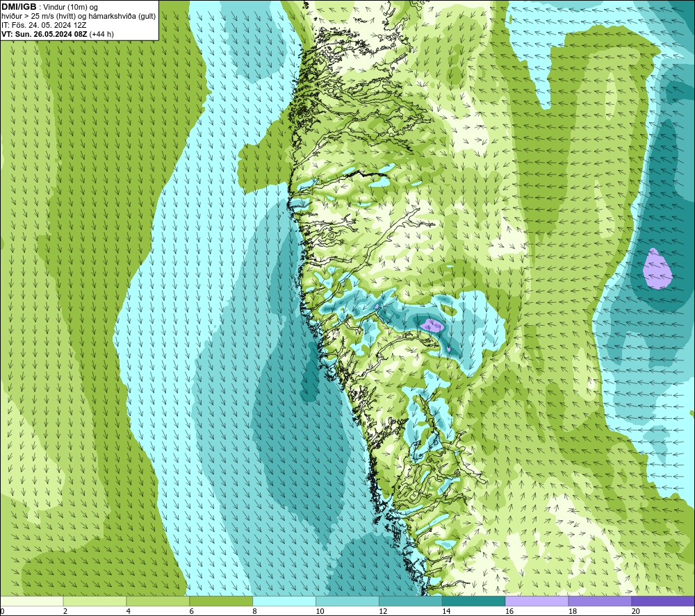Click the "(+44 h)" forecast offset text
The width and height of the screenshot is (695, 616).
(101, 34)
